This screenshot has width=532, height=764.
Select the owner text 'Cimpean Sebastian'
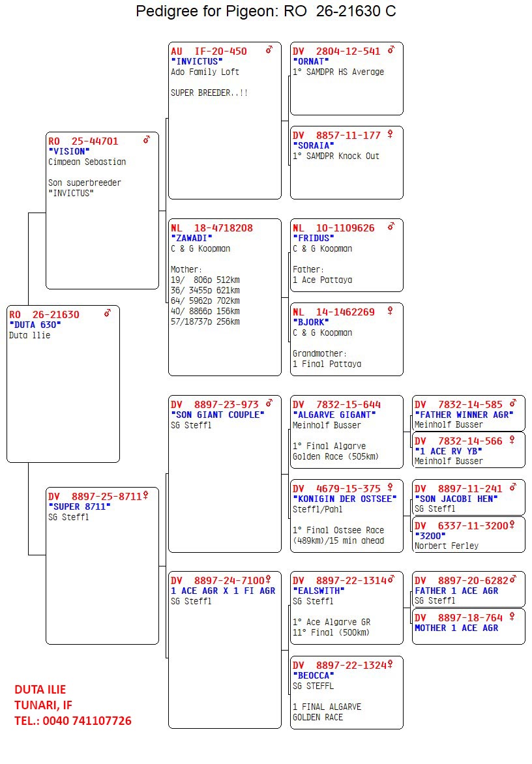click(87, 162)
